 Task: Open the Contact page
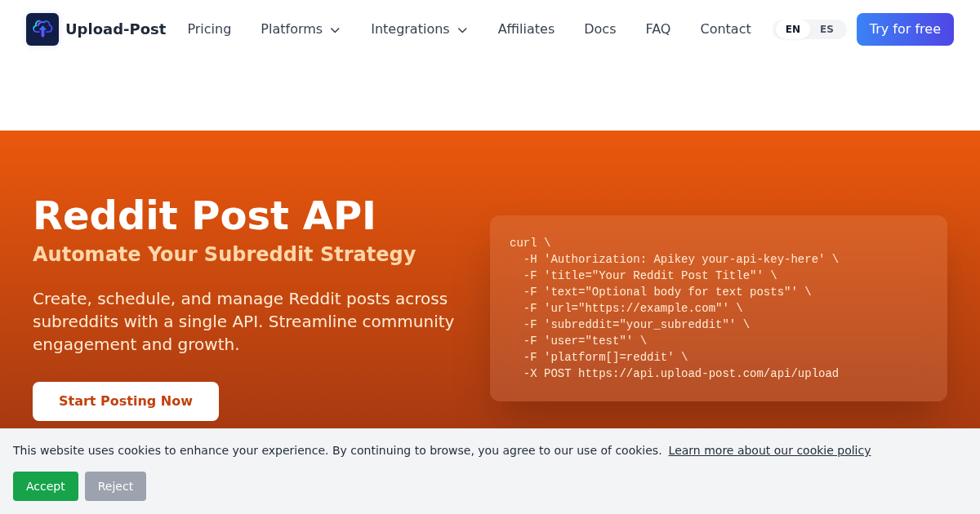[725, 29]
